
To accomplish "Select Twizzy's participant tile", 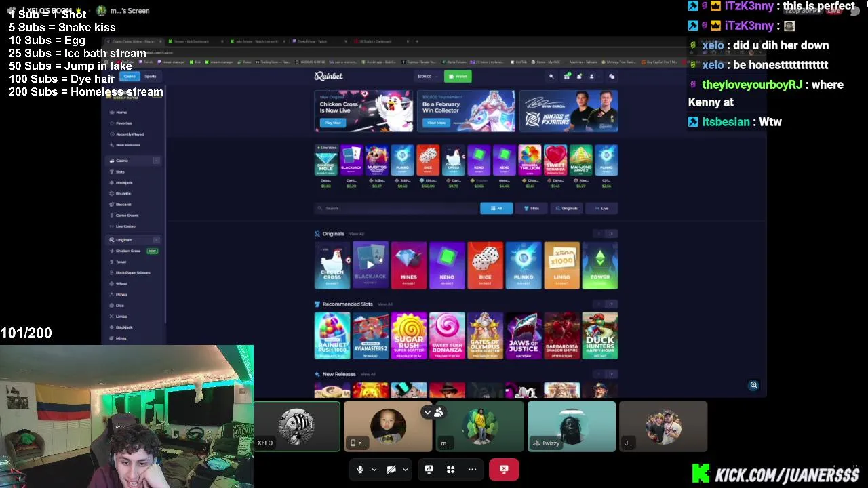I will [572, 426].
